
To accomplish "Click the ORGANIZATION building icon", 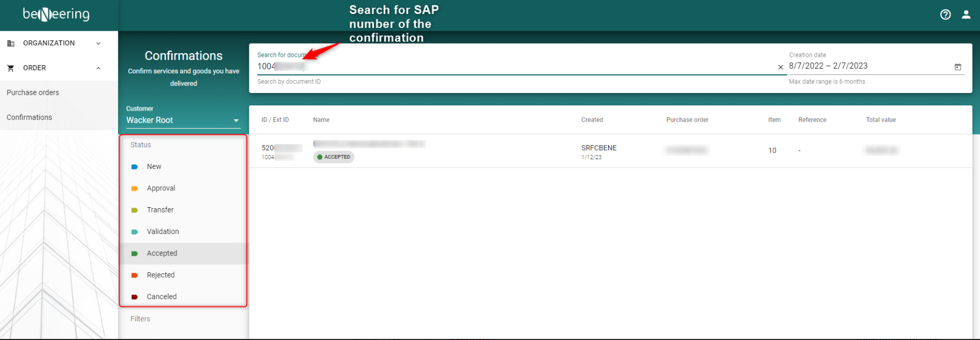I will [10, 44].
